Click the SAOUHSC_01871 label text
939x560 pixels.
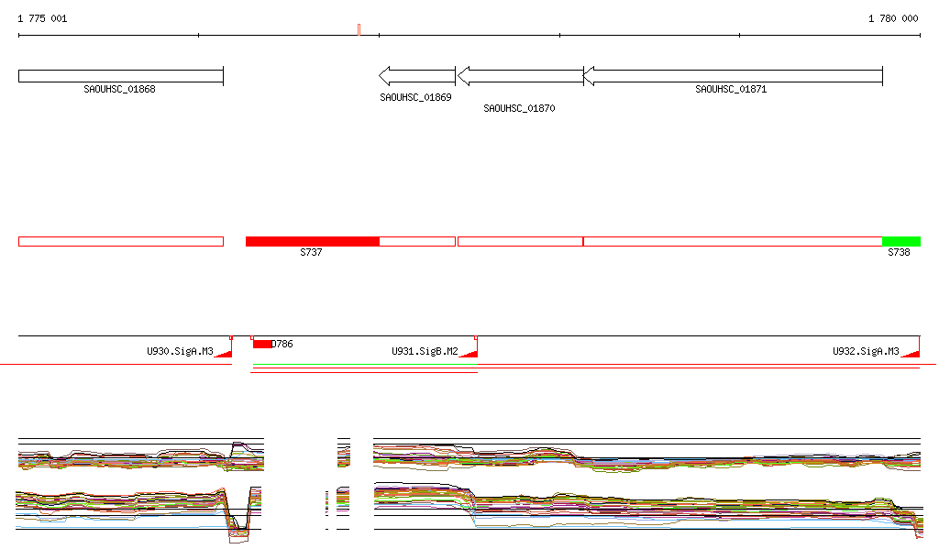[731, 89]
